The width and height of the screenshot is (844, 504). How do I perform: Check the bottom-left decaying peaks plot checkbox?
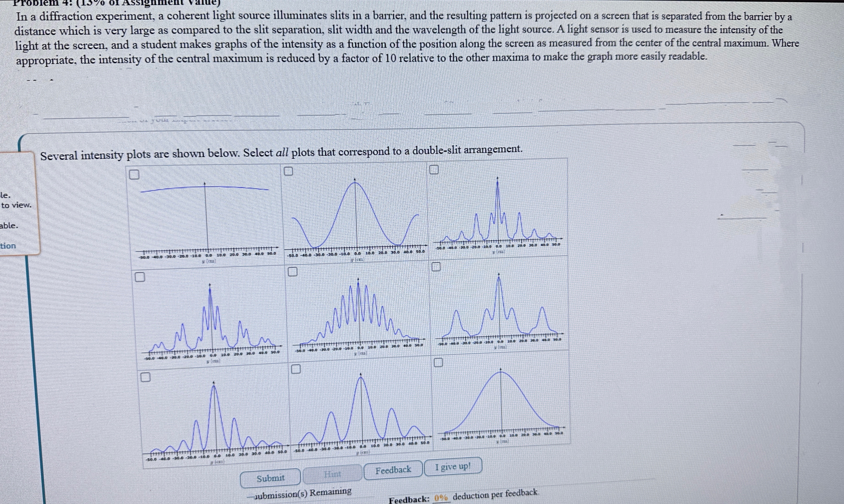click(145, 377)
